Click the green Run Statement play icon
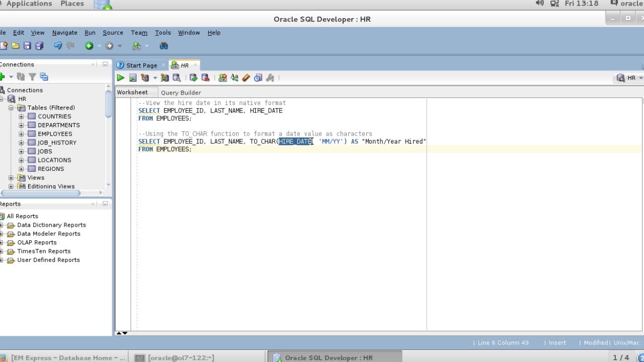This screenshot has height=362, width=644. 120,78
